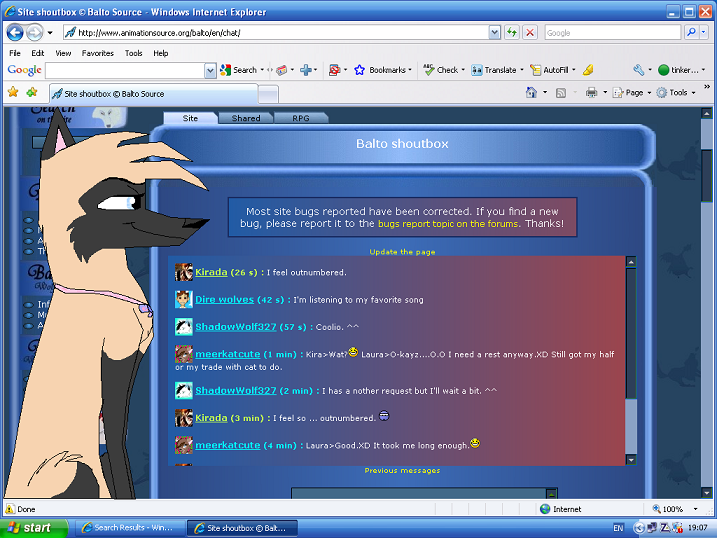Click the Translate toolbar button
Screen dimensions: 717x538
click(494, 70)
